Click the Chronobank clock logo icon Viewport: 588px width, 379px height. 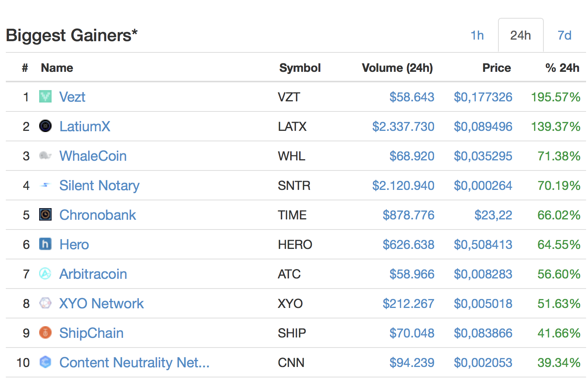(45, 215)
